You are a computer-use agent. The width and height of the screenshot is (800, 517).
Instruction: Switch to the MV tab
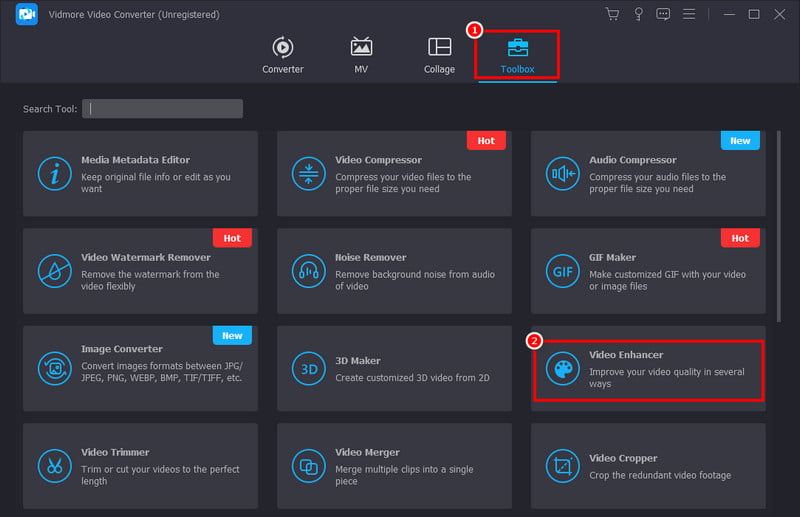pos(361,55)
